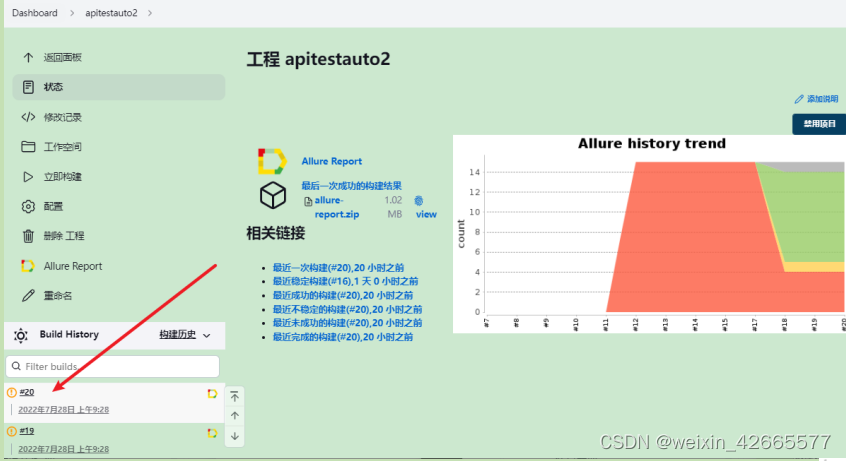The image size is (846, 461).
Task: Open last successful build artifacts link
Action: (351, 186)
